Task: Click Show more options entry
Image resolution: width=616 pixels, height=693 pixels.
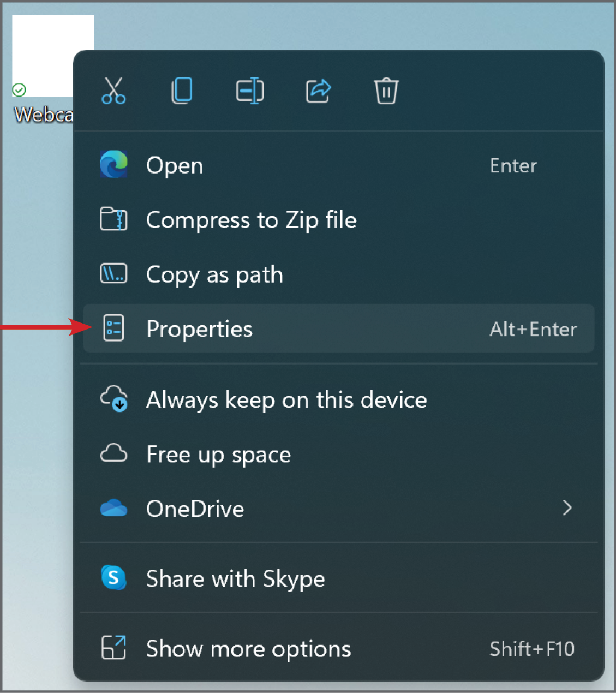Action: tap(338, 648)
